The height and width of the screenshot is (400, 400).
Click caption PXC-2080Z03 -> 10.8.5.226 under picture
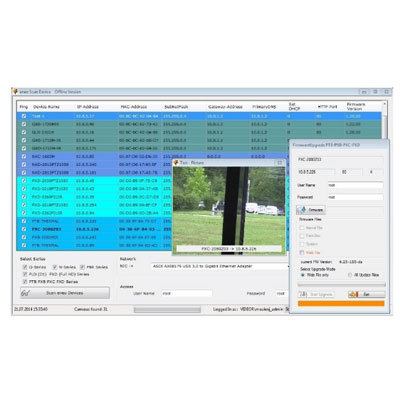point(229,249)
